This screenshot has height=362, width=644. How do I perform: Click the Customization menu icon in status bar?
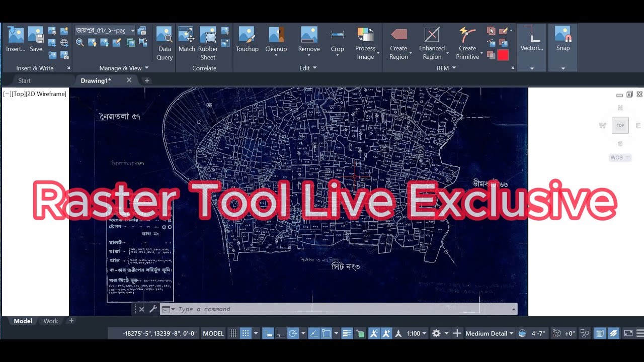click(x=639, y=333)
